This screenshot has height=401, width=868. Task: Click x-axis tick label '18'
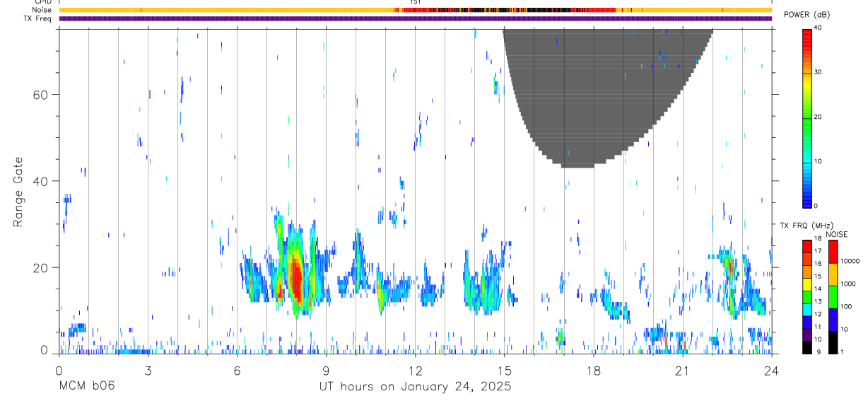(594, 371)
